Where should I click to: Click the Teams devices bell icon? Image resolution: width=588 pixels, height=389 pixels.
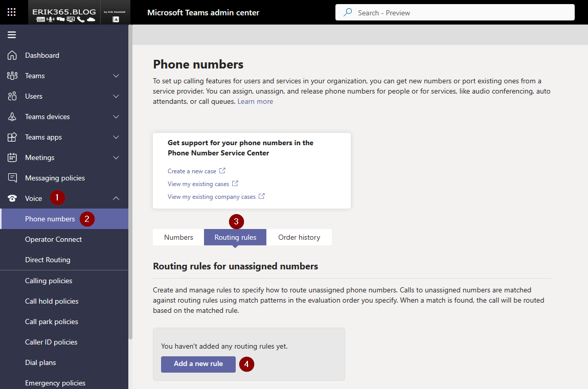point(12,117)
